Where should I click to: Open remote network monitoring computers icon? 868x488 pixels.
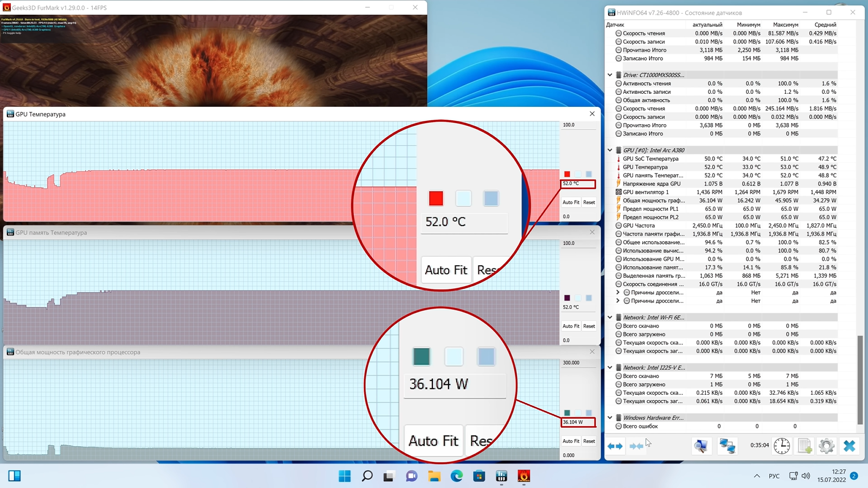click(727, 446)
